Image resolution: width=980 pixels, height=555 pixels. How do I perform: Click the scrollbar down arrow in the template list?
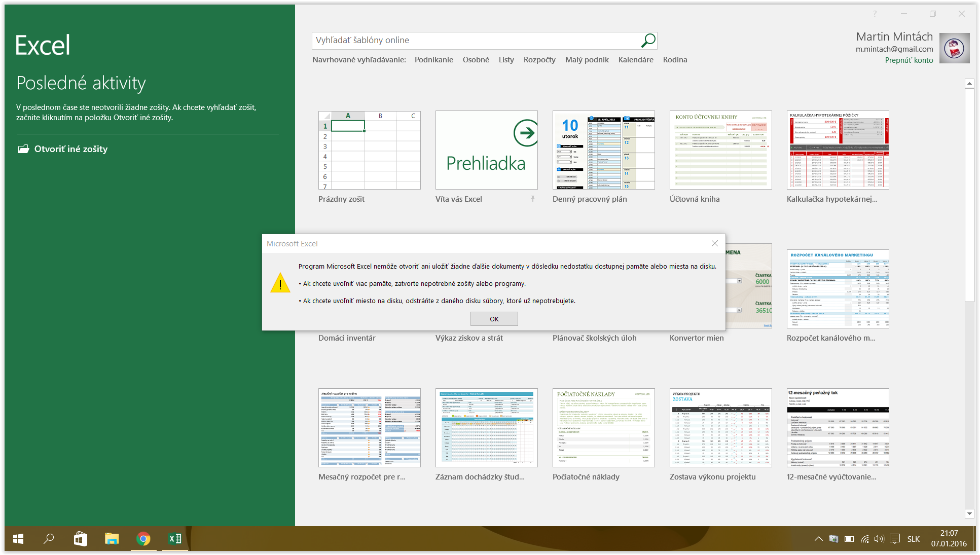pos(969,513)
